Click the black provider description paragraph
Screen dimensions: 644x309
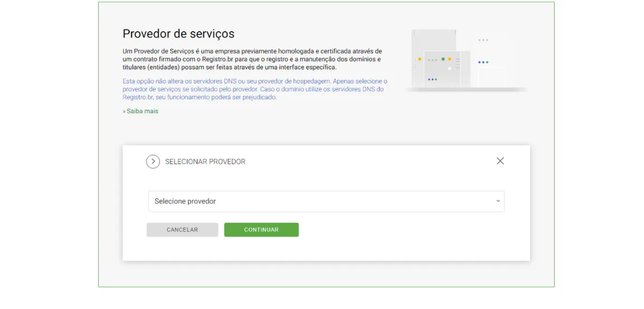point(252,59)
